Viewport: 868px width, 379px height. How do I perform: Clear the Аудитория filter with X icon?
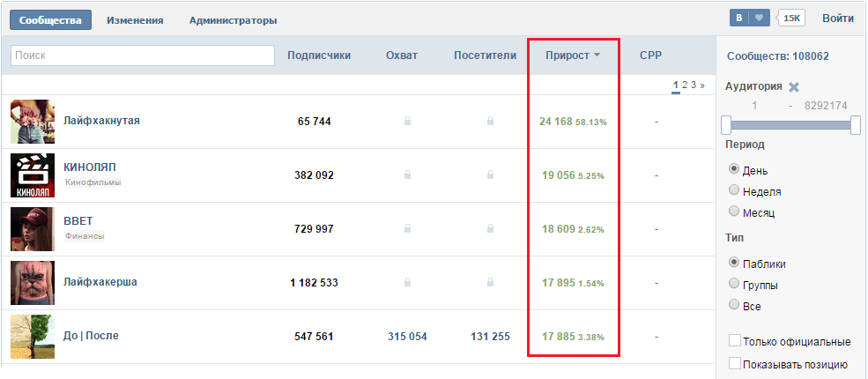(x=794, y=86)
